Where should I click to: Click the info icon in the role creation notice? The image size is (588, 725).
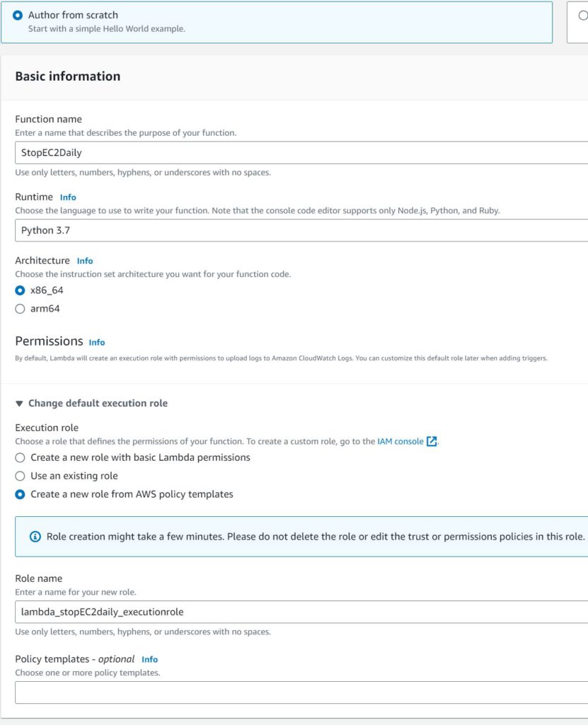click(x=35, y=537)
